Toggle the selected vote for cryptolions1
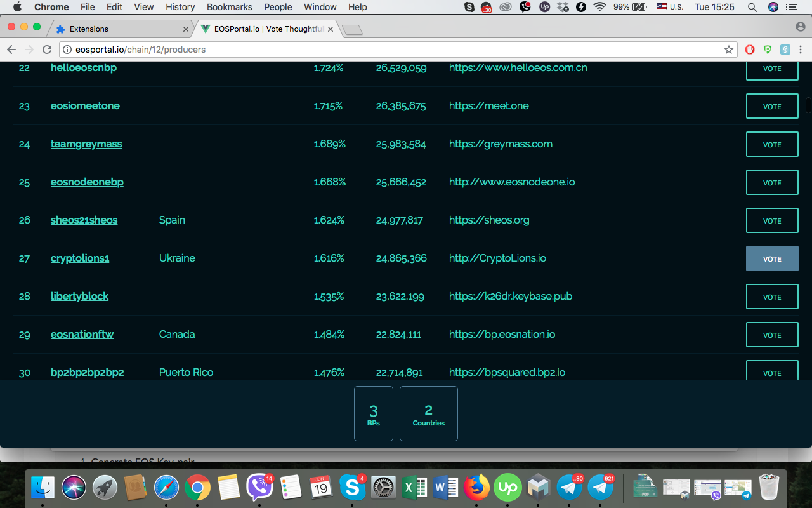This screenshot has width=812, height=508. point(772,259)
